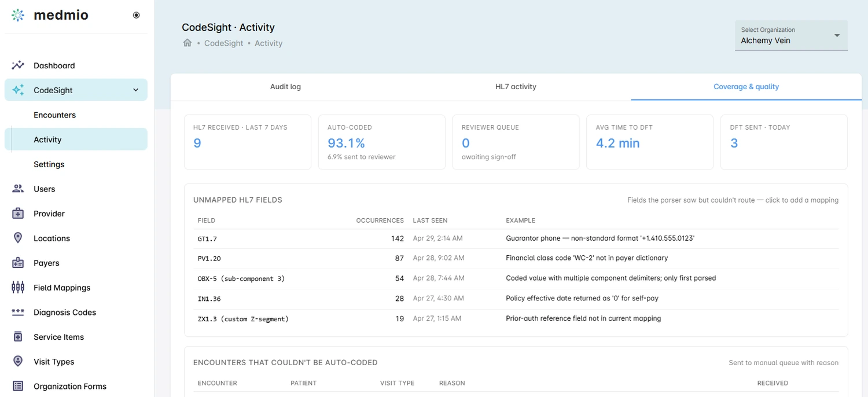Image resolution: width=868 pixels, height=397 pixels.
Task: Click the Auto-coded 93.1% card
Action: (x=382, y=142)
